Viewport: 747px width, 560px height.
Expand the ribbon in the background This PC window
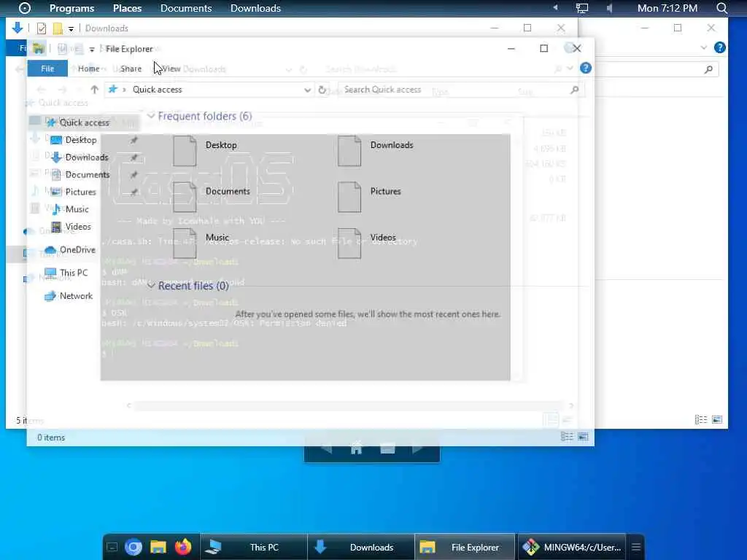[x=704, y=47]
